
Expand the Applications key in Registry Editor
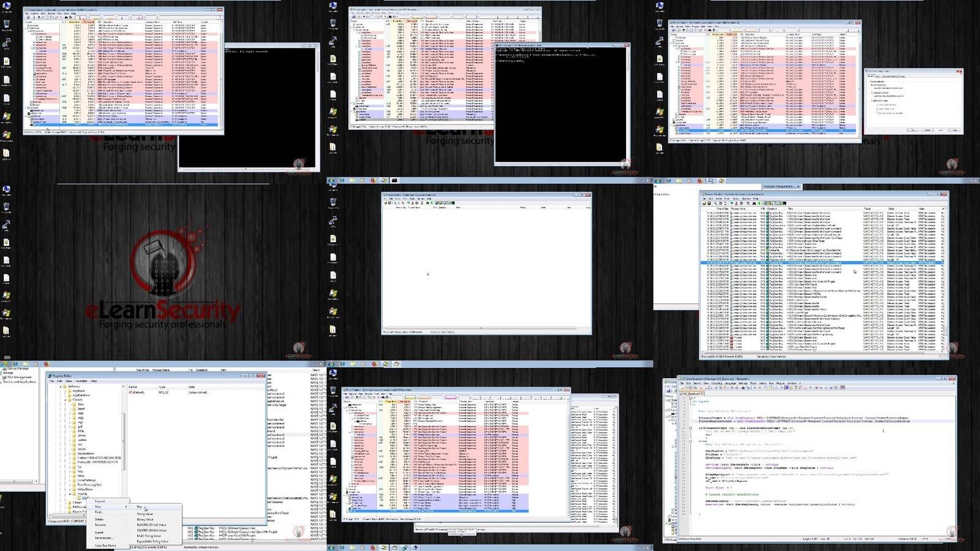click(70, 454)
